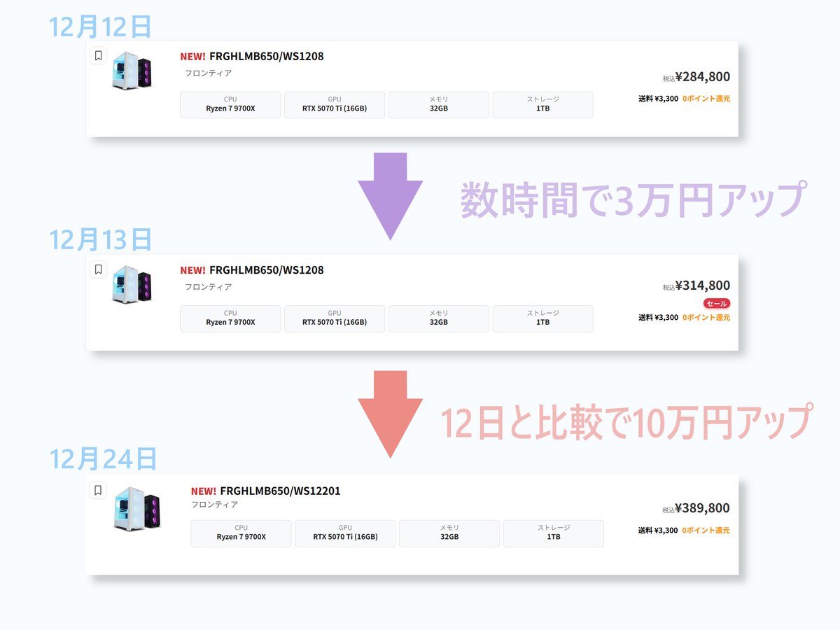The image size is (840, 630).
Task: Select メモリ 32GB chip in ¥314,800 card
Action: point(439,318)
